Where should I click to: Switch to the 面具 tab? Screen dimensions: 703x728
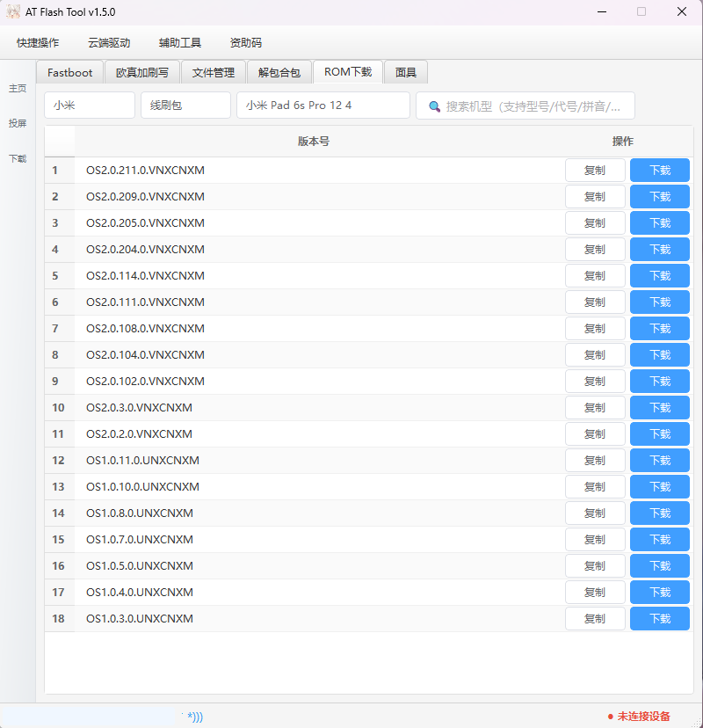pos(406,72)
